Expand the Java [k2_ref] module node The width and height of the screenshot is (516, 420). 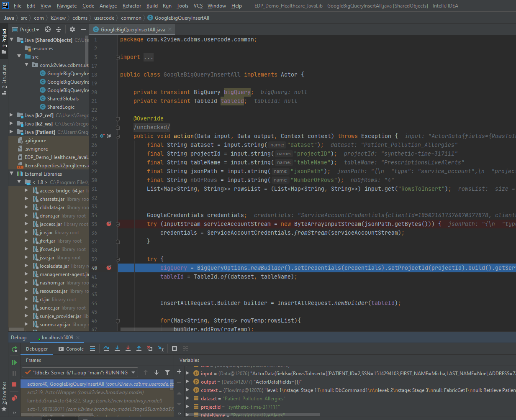click(x=11, y=115)
